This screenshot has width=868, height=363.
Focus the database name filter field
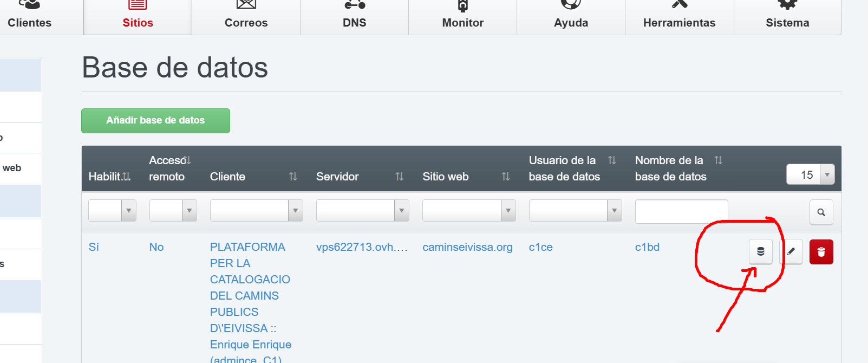tap(682, 211)
